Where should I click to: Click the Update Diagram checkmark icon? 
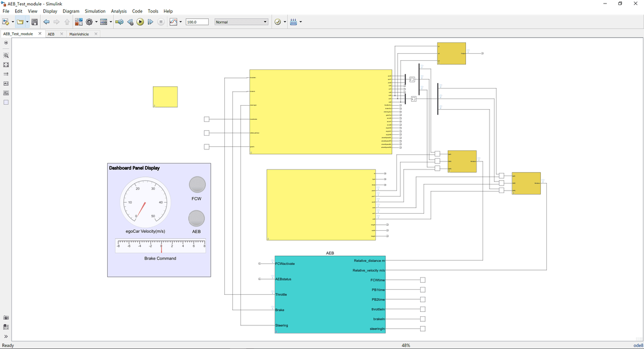tap(277, 22)
